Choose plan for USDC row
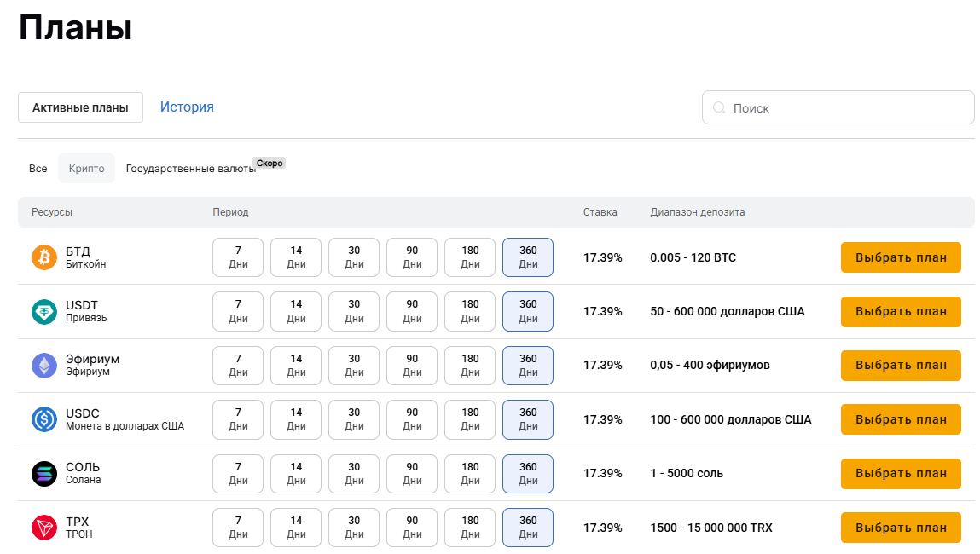980x554 pixels. [x=901, y=419]
